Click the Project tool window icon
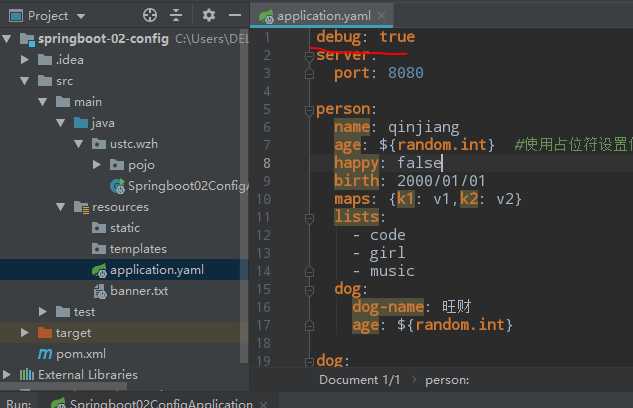 (x=16, y=16)
